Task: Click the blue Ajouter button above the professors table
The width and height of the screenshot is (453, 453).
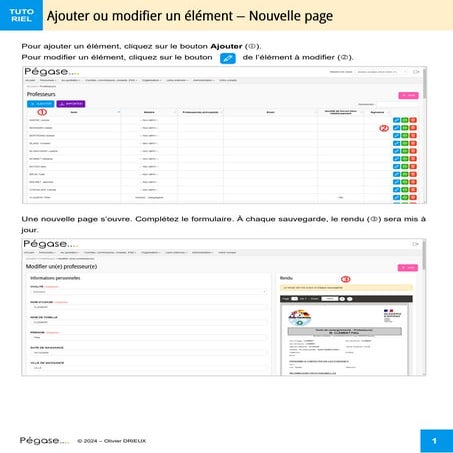Action: [x=40, y=104]
